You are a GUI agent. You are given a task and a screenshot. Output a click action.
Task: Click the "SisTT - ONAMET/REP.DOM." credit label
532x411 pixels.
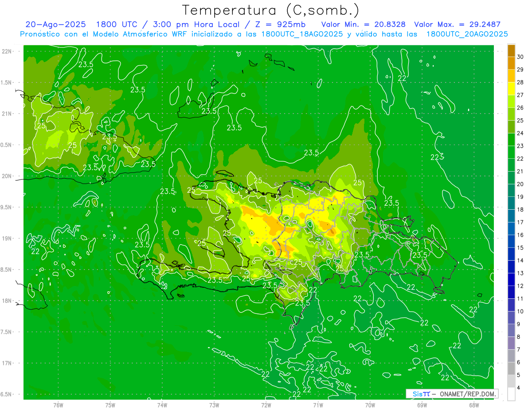[452, 394]
